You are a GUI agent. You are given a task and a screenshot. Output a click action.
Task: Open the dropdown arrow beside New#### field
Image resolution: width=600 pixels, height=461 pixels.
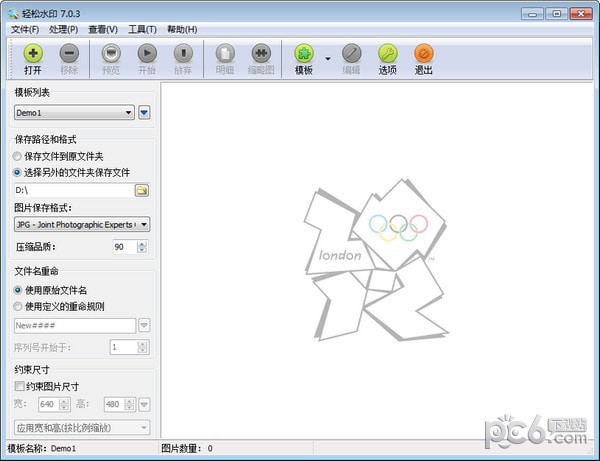tap(144, 325)
